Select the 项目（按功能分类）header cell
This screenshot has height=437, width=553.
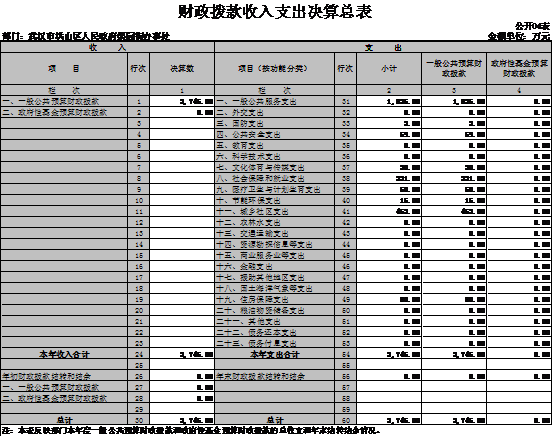(x=274, y=69)
